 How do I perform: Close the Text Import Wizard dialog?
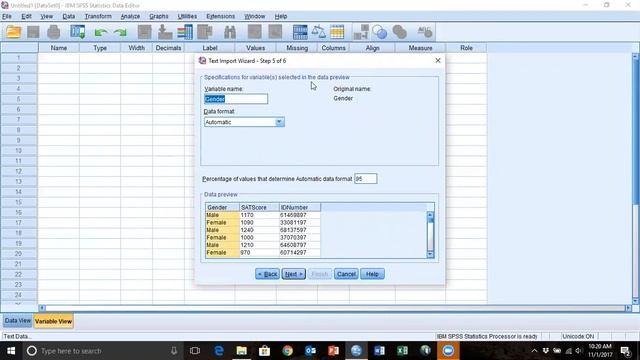(x=438, y=60)
